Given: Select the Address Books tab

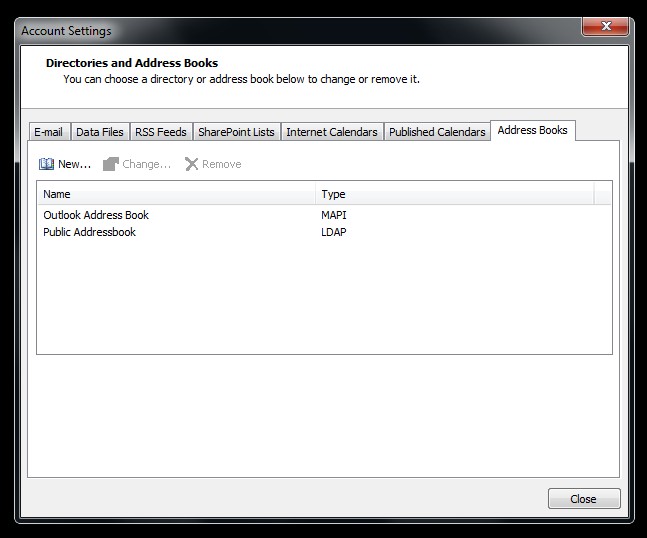Looking at the screenshot, I should pyautogui.click(x=532, y=130).
